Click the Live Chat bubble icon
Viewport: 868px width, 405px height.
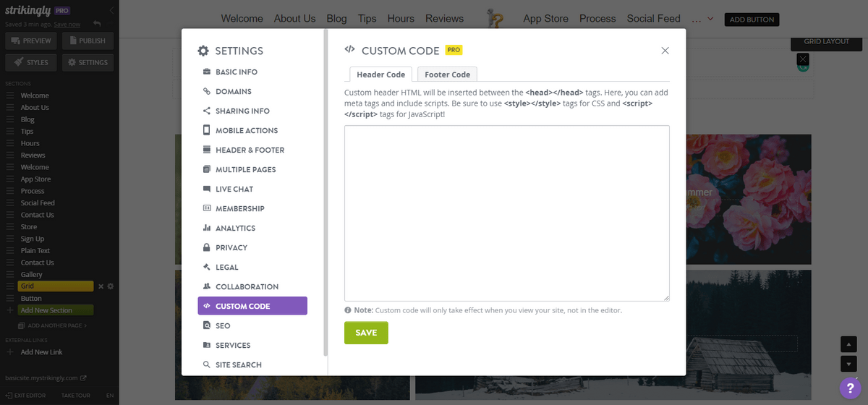(207, 189)
